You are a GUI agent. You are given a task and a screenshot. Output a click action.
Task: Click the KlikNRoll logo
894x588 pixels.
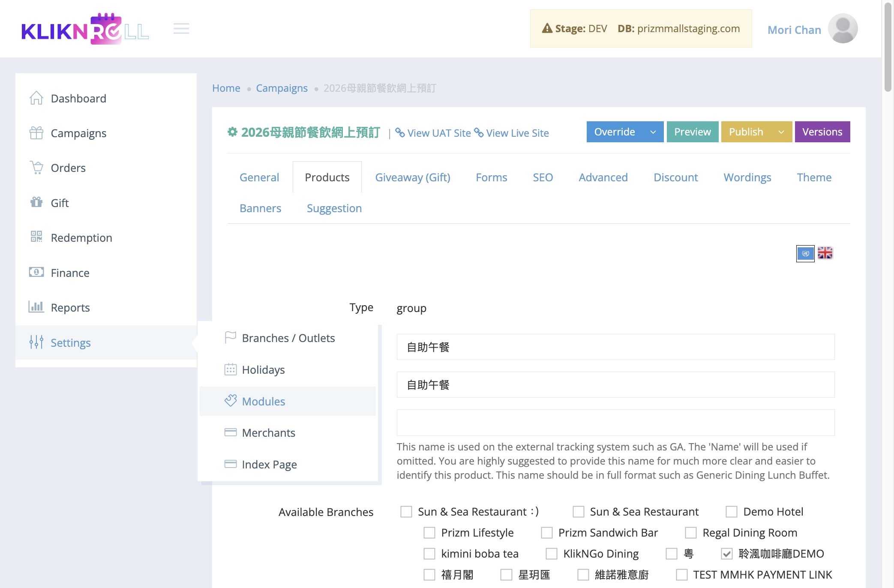pyautogui.click(x=85, y=29)
